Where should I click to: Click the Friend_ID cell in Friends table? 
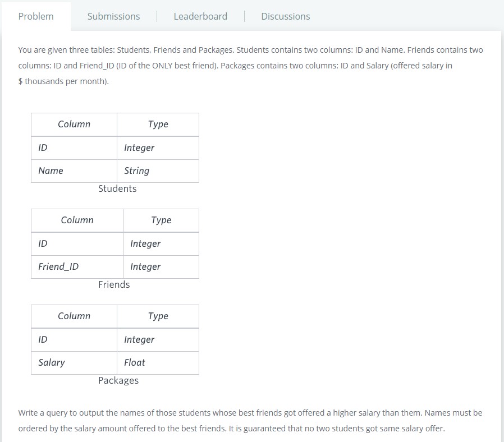click(x=58, y=266)
